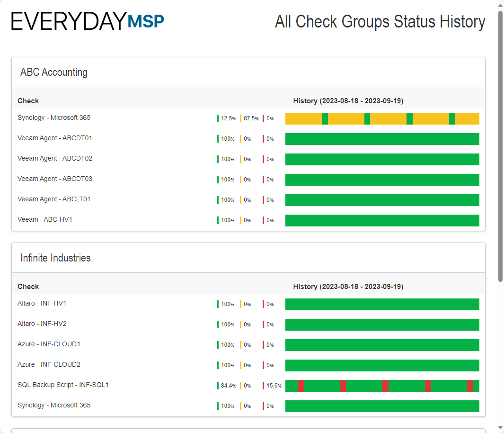
Task: Click the 12.5% success indicator for Synology
Action: 228,118
